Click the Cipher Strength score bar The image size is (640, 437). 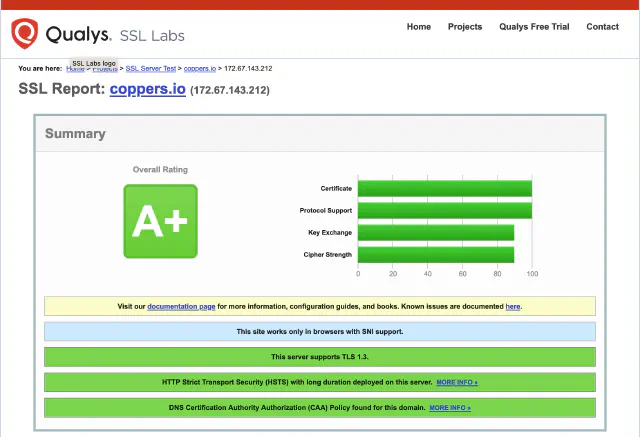436,255
